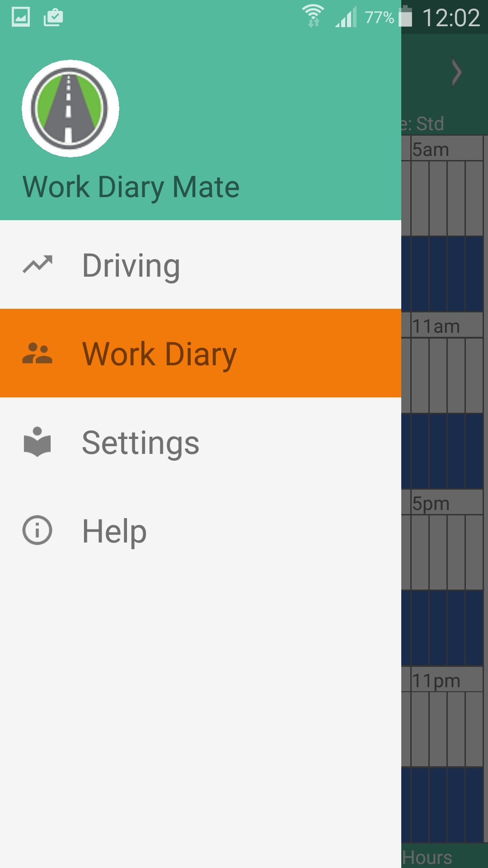Open the Driving menu item
The height and width of the screenshot is (868, 488).
coord(201,265)
